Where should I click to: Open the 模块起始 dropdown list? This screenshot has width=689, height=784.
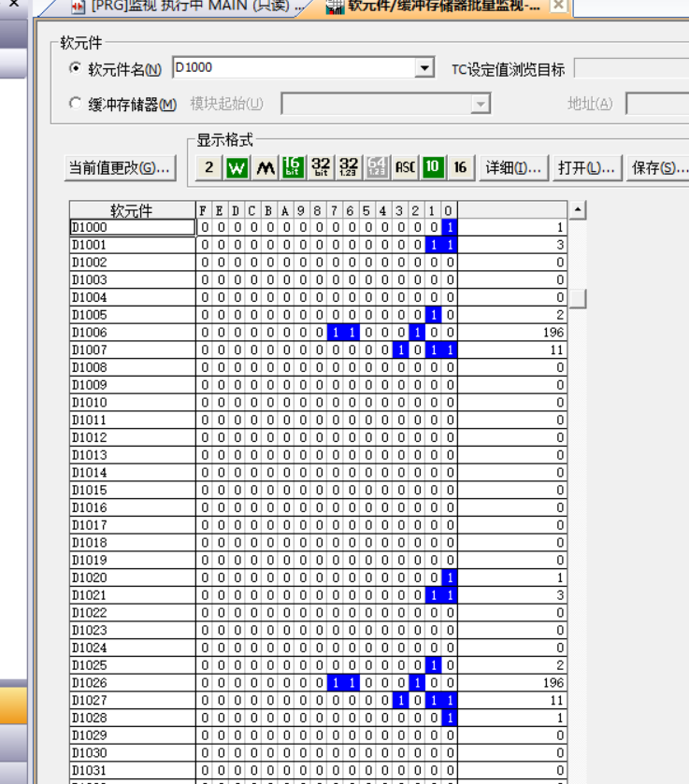coord(481,104)
